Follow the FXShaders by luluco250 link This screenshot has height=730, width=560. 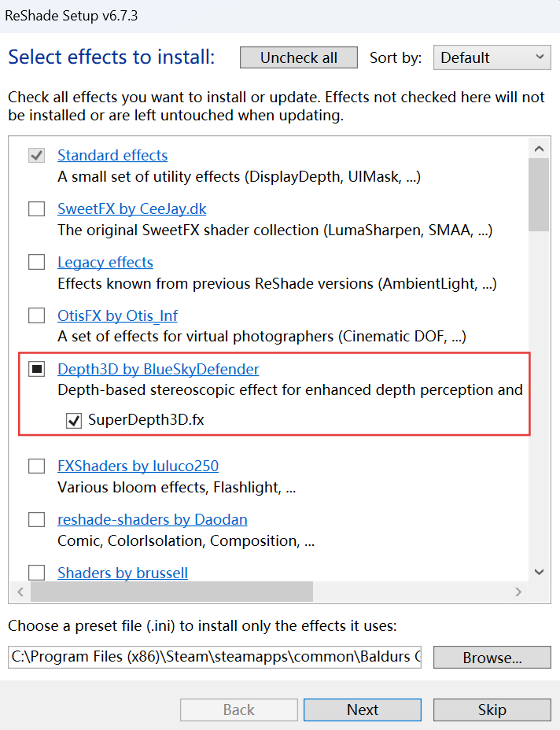point(138,466)
